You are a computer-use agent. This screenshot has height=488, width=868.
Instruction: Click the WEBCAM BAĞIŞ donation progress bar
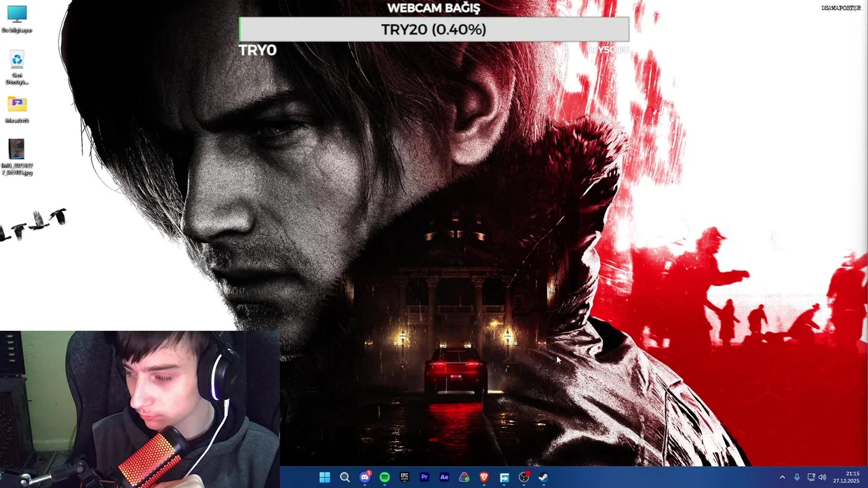pos(434,29)
